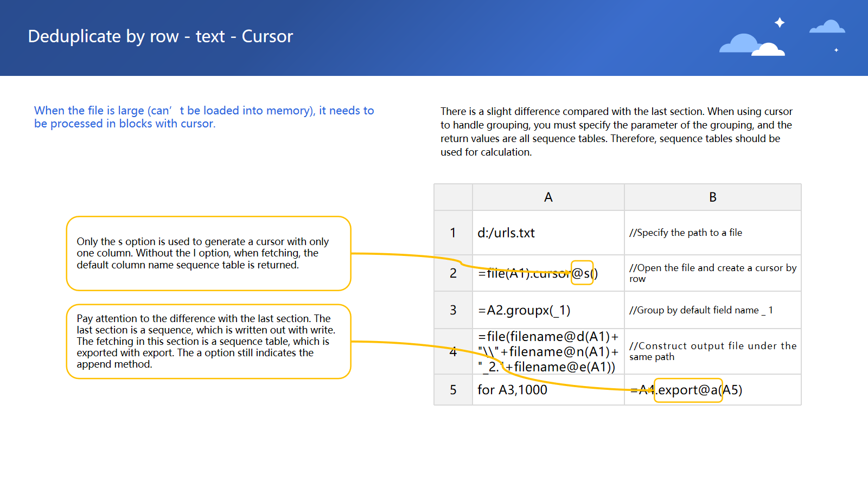
Task: Select column header B in the table
Action: pos(712,197)
